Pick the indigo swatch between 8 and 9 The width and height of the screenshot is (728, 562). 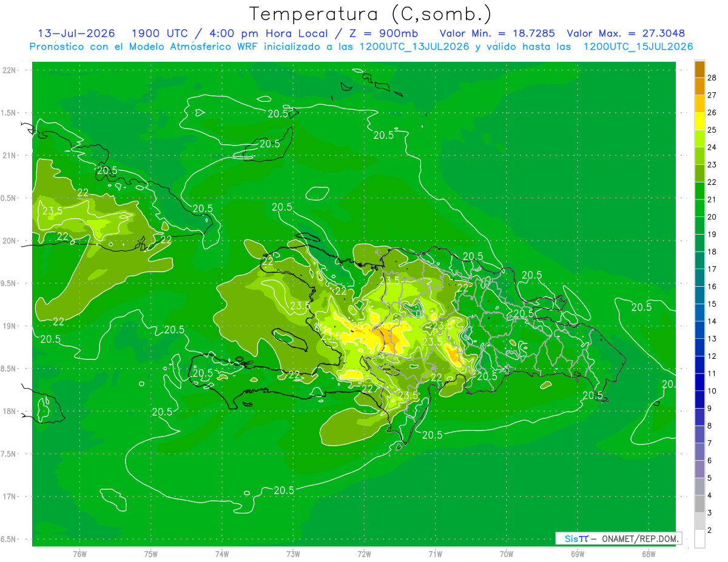[x=699, y=417]
